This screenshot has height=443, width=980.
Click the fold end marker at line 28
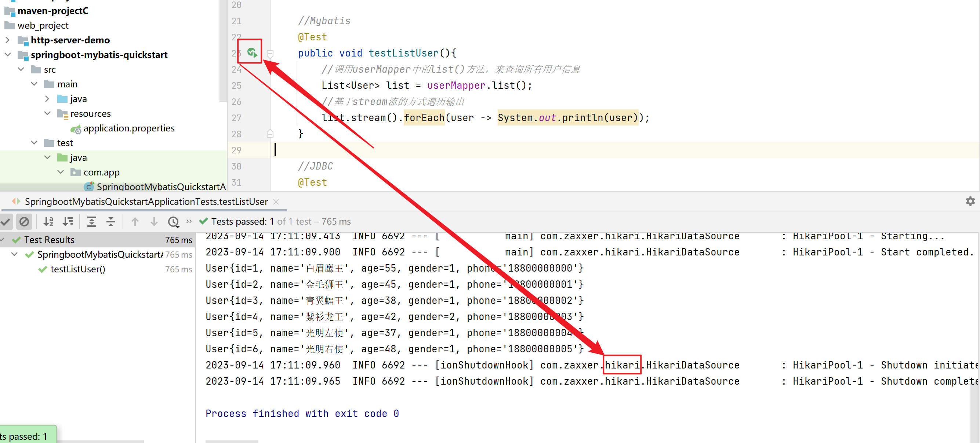pyautogui.click(x=270, y=134)
